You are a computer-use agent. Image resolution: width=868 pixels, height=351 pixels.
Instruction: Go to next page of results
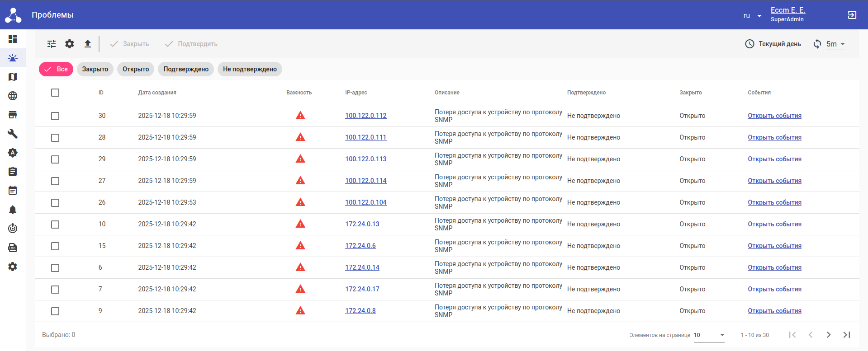(x=828, y=335)
